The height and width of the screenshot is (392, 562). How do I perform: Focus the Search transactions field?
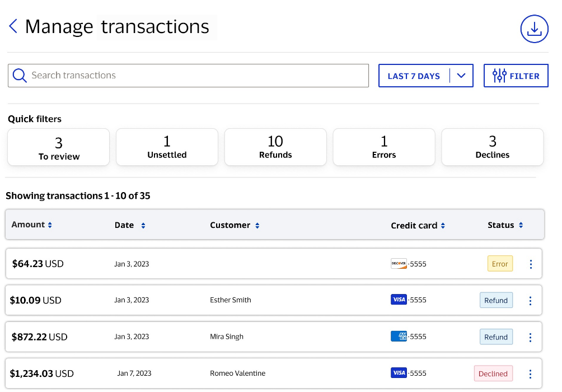point(196,76)
